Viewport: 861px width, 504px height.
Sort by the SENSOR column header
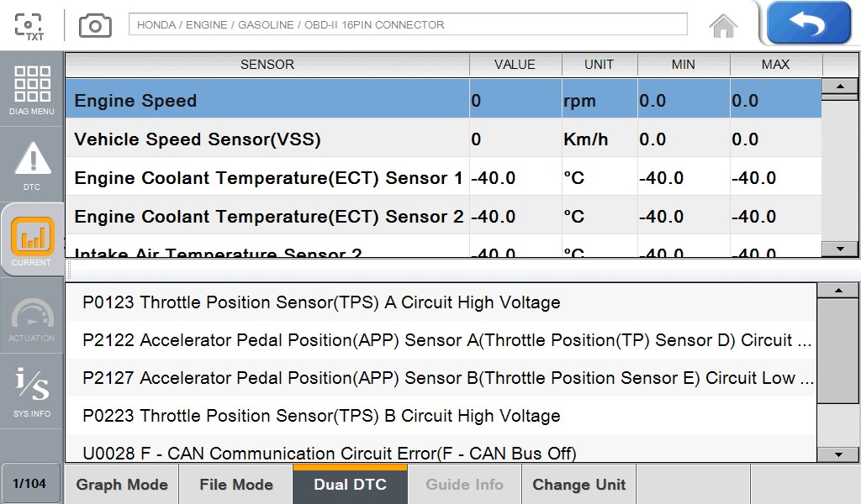point(267,65)
